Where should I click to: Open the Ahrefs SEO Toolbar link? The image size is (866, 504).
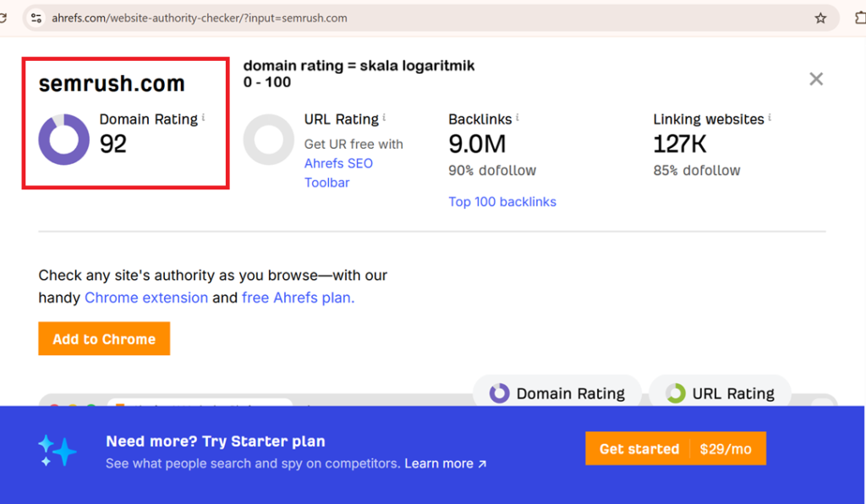coord(338,173)
